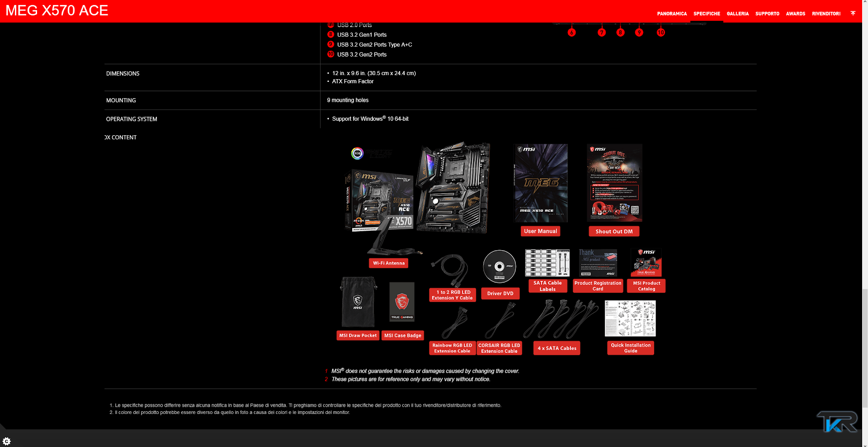This screenshot has height=447, width=868.
Task: Click the 'ATX Form Factor' text
Action: pyautogui.click(x=353, y=81)
